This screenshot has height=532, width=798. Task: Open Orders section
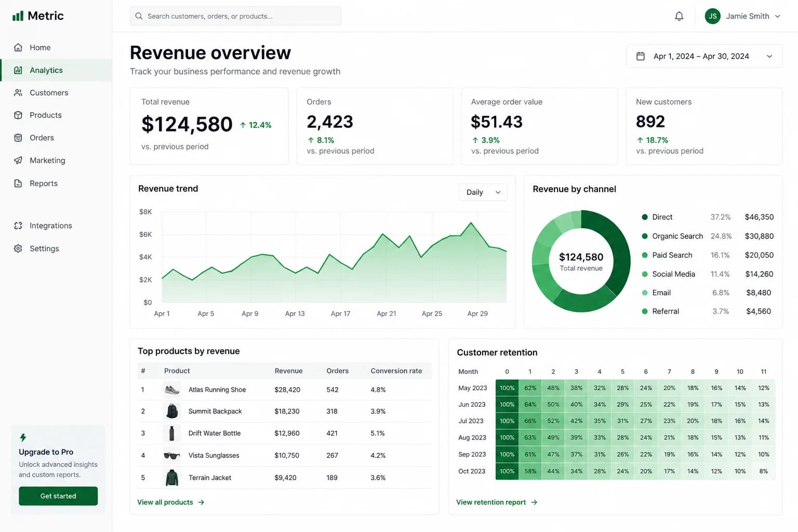[56, 138]
